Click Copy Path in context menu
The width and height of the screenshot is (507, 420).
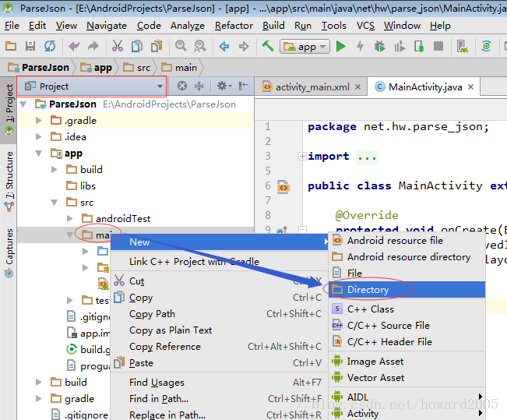pos(220,314)
